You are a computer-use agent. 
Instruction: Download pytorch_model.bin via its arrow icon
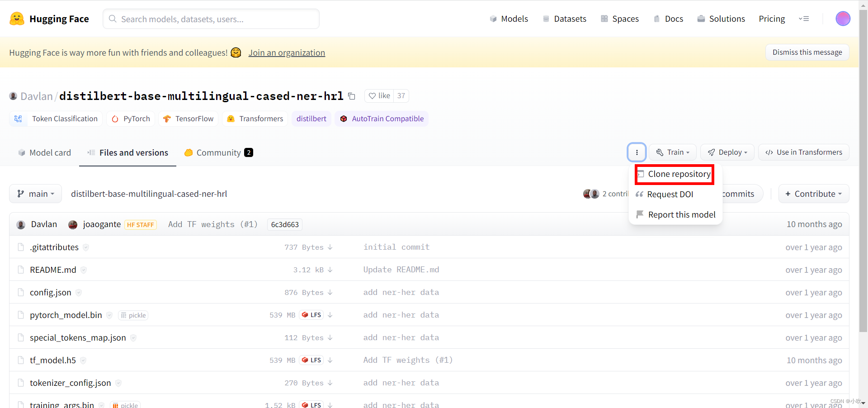[330, 315]
